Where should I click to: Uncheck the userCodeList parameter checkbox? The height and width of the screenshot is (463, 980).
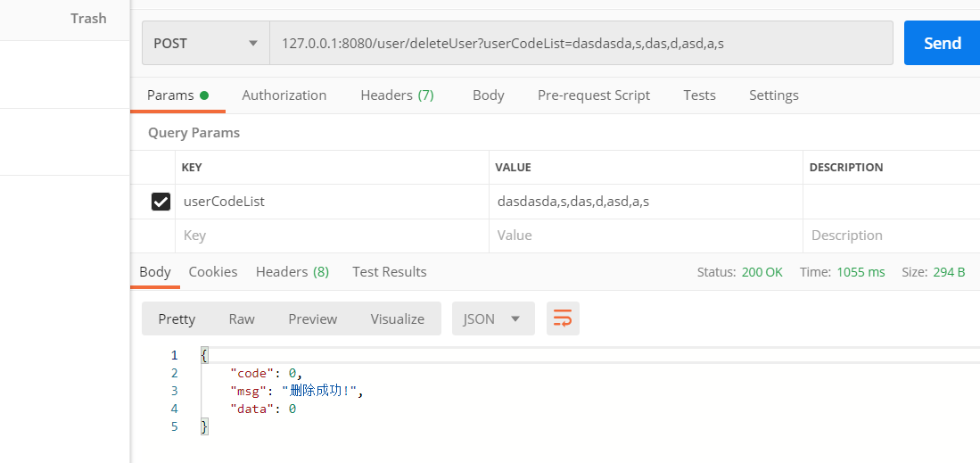161,202
